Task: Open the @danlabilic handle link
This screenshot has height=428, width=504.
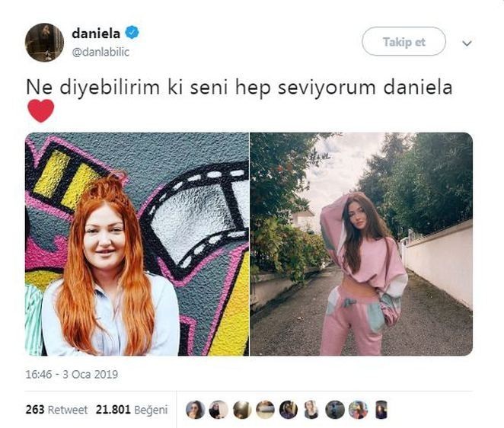Action: (100, 52)
